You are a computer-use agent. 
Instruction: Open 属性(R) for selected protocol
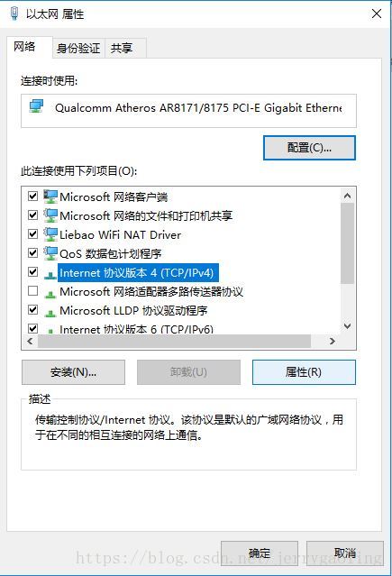[304, 372]
